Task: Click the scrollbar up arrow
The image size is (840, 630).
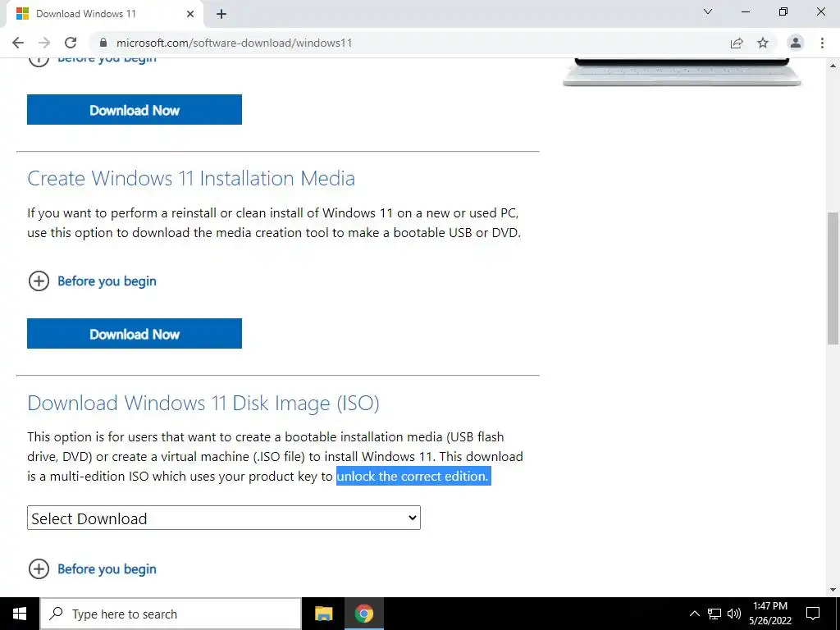Action: (833, 65)
